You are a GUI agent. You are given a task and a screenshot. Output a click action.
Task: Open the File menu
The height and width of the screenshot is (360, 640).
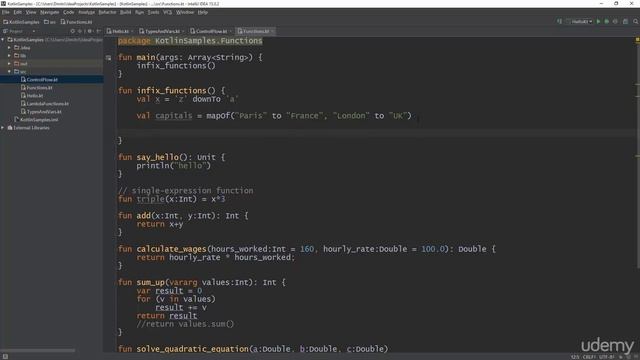(6, 12)
